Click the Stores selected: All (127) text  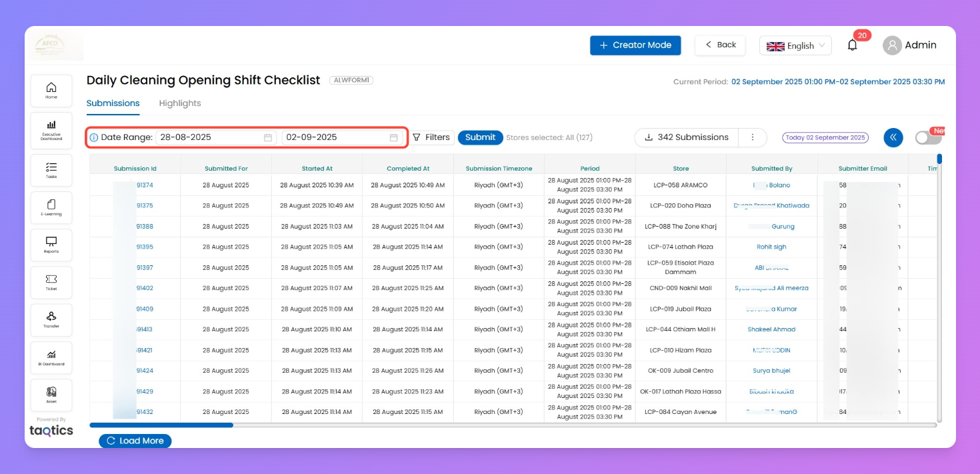(549, 138)
